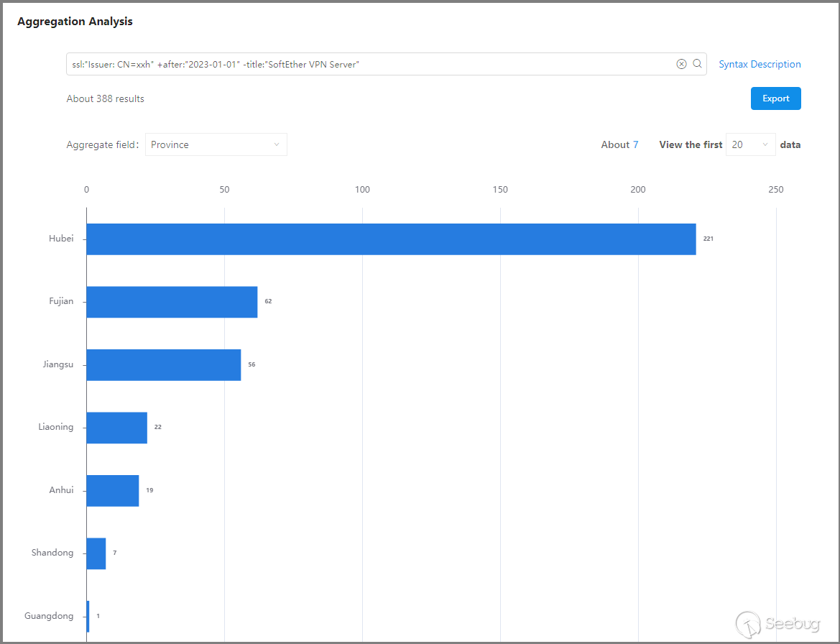Select the Anhui bar
Image resolution: width=840 pixels, height=644 pixels.
click(112, 490)
